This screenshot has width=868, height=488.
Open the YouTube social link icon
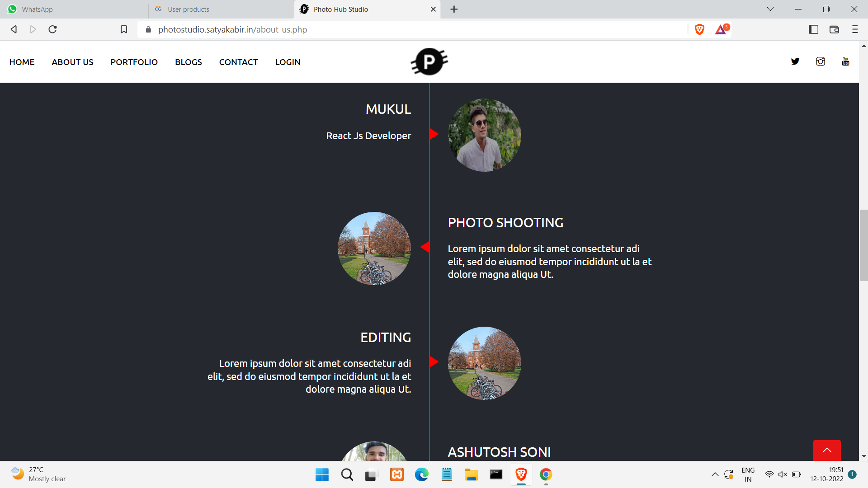(x=845, y=61)
